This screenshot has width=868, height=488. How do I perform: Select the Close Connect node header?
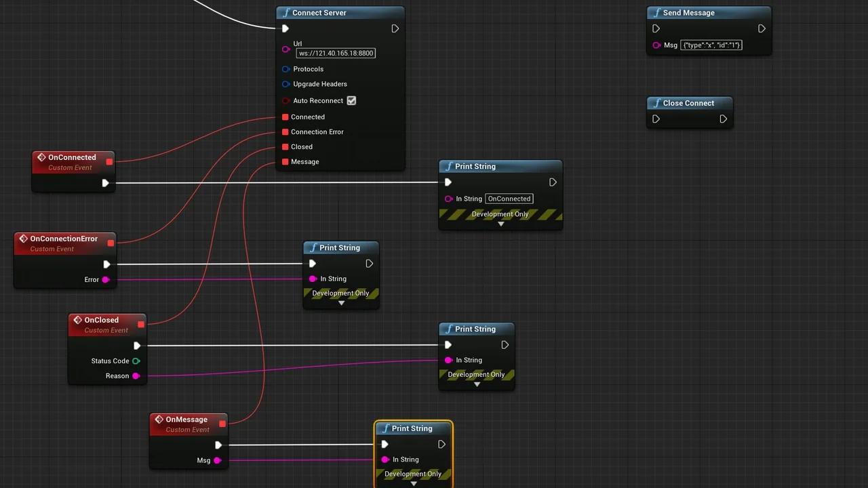click(689, 103)
